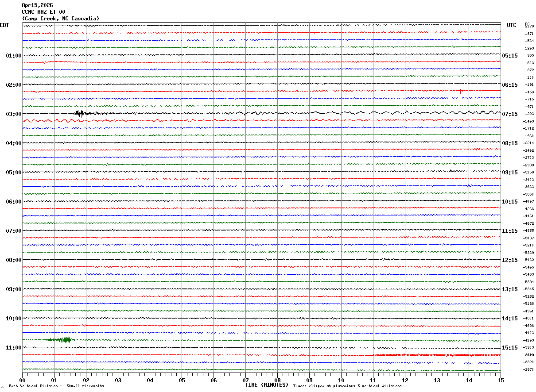Click the 11:15 UTC time label
Screen dimensions: 536x392
pyautogui.click(x=510, y=231)
